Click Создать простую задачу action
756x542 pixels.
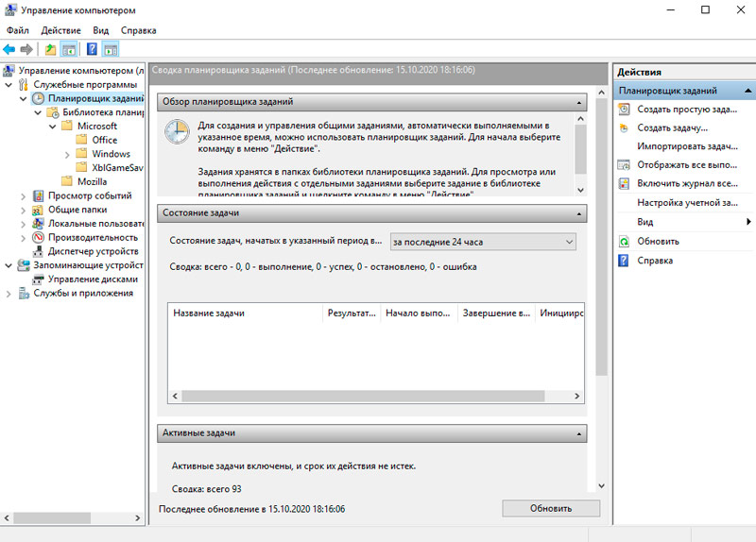(686, 110)
